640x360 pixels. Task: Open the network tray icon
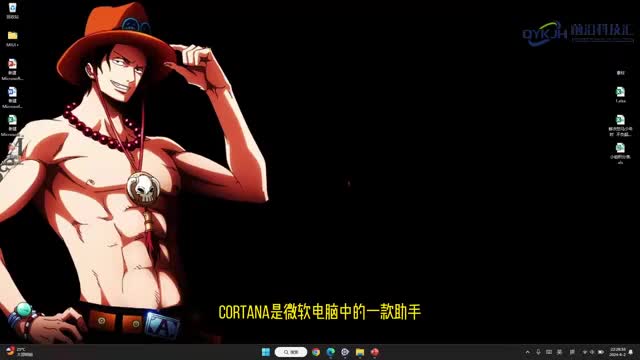585,352
